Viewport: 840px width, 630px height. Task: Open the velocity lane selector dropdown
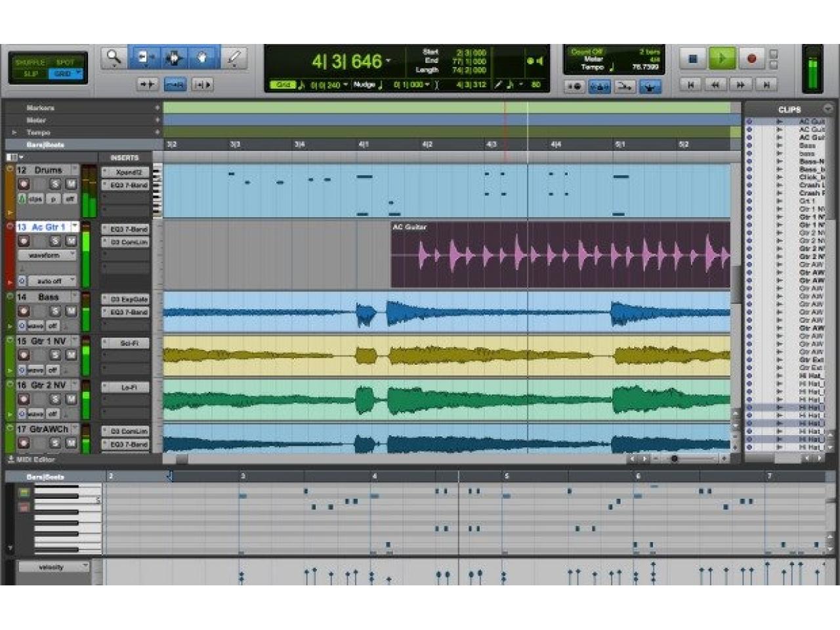[54, 567]
